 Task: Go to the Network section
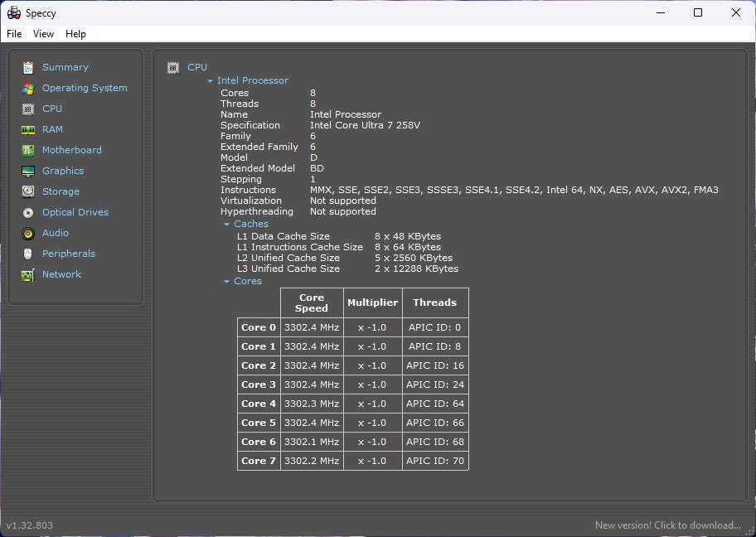coord(61,274)
